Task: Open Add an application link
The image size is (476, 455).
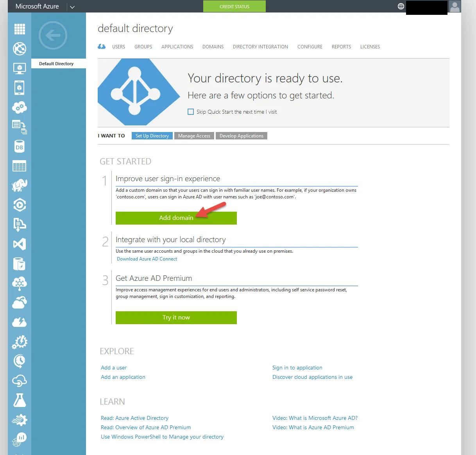Action: coord(123,377)
